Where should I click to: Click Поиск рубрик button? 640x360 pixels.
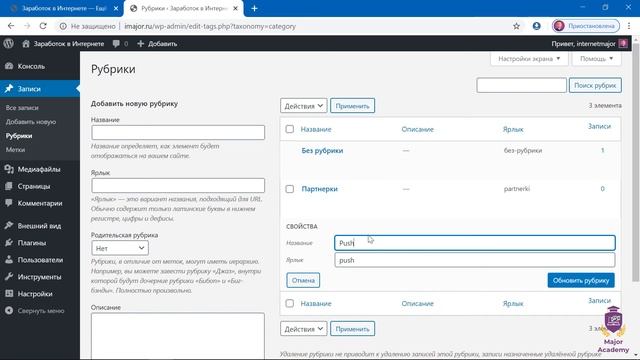pyautogui.click(x=595, y=85)
